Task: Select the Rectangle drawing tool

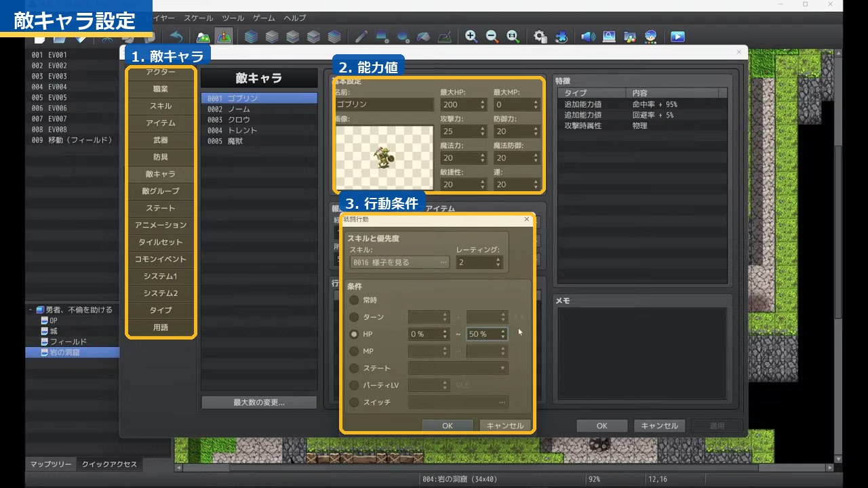Action: pyautogui.click(x=382, y=37)
